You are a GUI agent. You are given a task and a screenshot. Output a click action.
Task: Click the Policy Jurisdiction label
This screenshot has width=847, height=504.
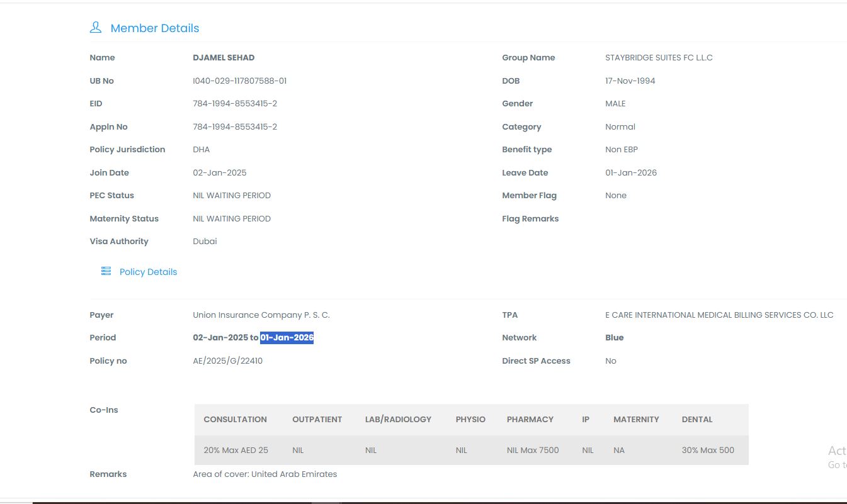(128, 150)
